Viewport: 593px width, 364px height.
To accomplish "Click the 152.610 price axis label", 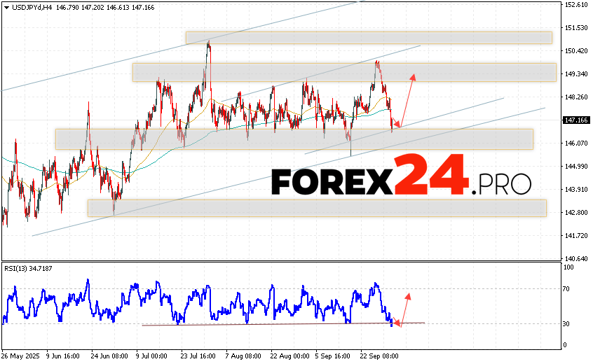I will tap(575, 5).
